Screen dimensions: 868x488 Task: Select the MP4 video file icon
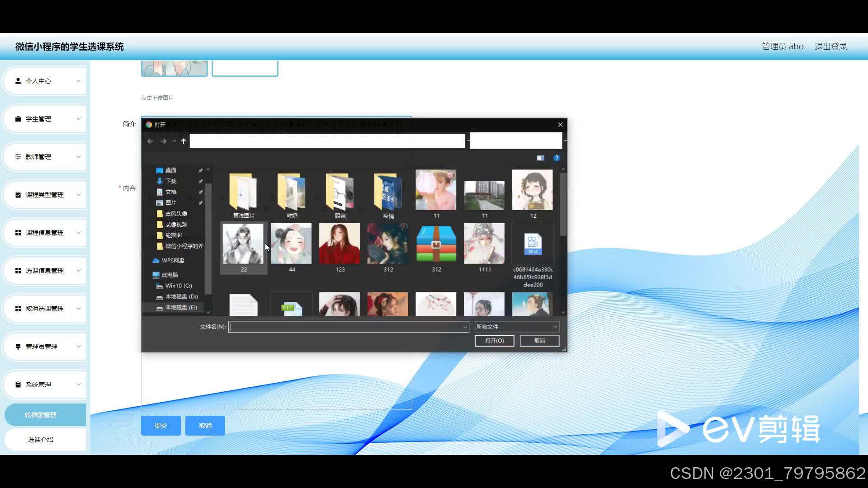click(533, 244)
